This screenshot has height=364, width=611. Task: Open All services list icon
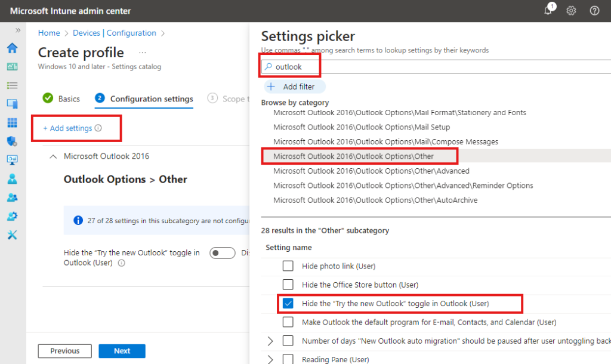[x=12, y=85]
